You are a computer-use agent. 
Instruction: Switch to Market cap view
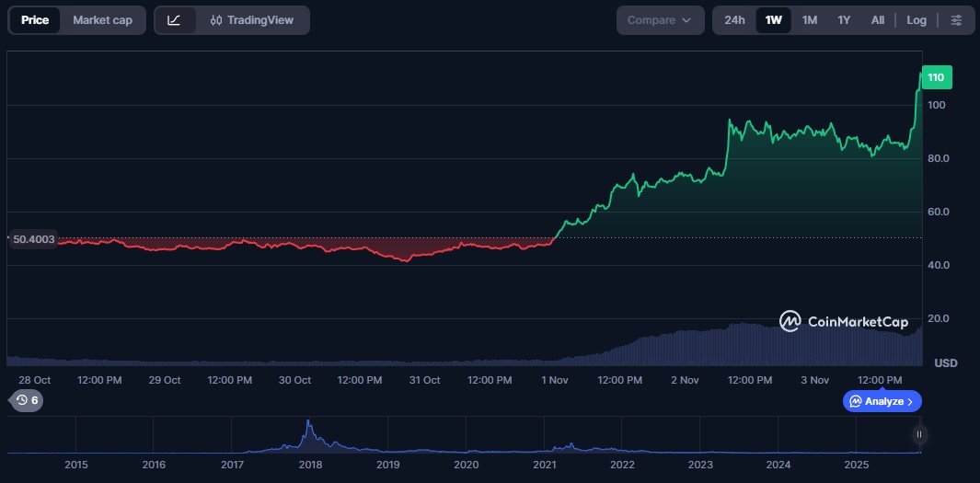pos(102,20)
